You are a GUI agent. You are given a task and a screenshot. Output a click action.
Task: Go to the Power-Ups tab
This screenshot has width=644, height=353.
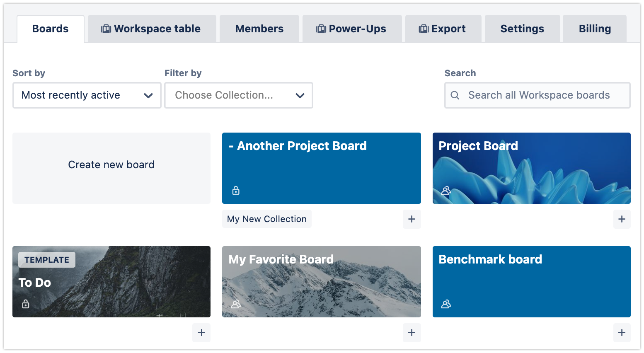point(352,29)
